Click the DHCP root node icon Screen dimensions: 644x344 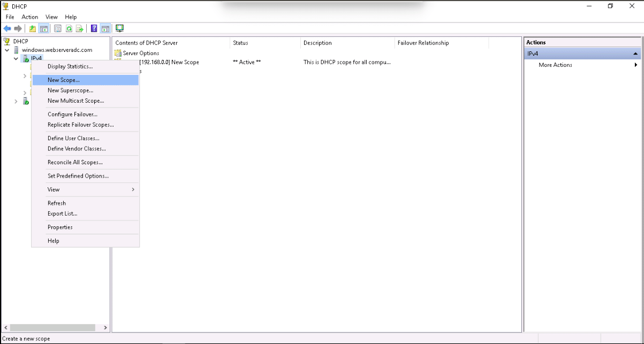pos(7,41)
